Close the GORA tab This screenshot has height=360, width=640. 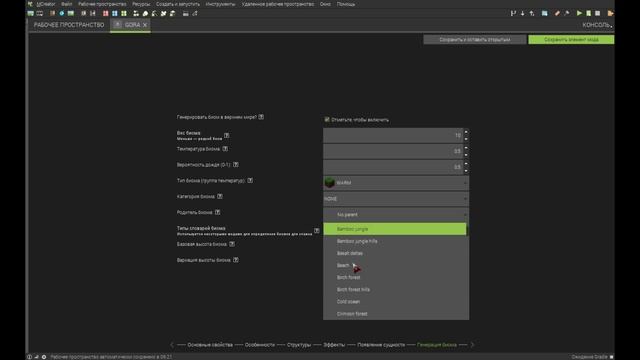145,25
